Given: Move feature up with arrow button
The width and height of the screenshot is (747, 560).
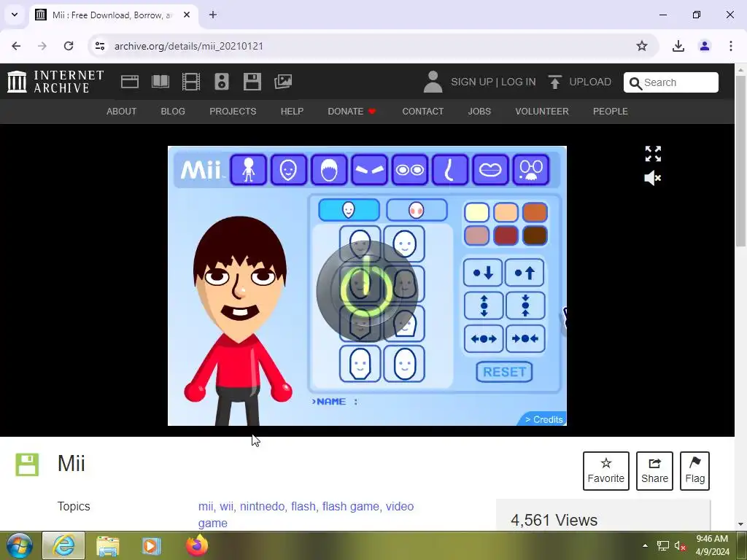Looking at the screenshot, I should pyautogui.click(x=525, y=273).
